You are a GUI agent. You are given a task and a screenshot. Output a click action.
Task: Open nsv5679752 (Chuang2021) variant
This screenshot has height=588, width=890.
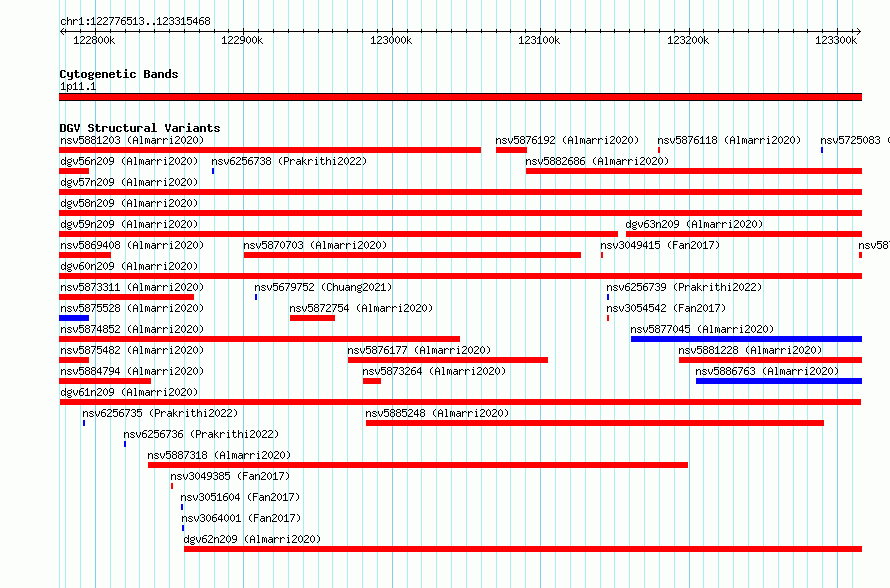[x=323, y=287]
